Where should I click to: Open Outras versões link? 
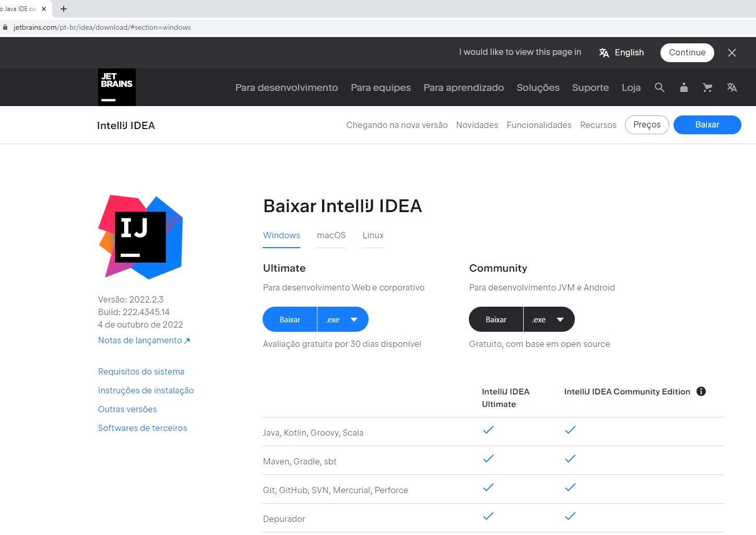127,410
